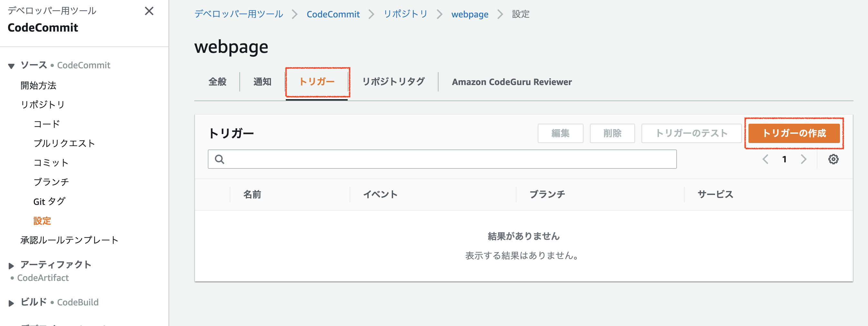
Task: Click page number 1 in pagination
Action: [x=784, y=159]
